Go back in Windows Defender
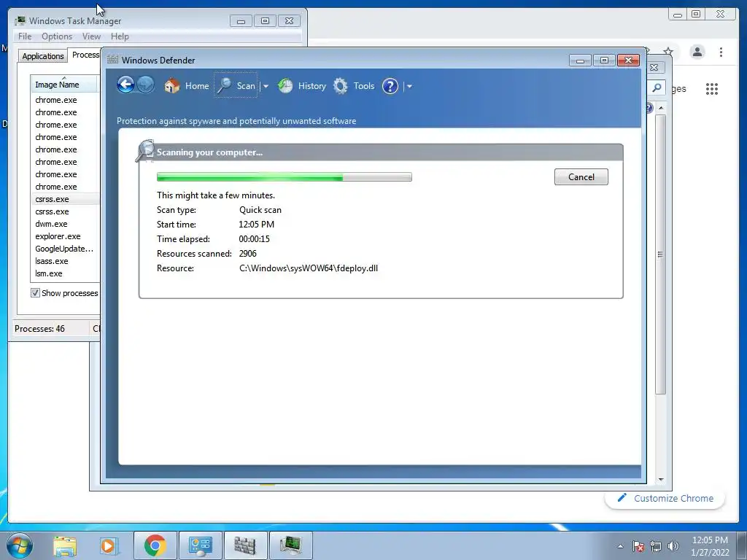This screenshot has height=560, width=747. coord(125,85)
